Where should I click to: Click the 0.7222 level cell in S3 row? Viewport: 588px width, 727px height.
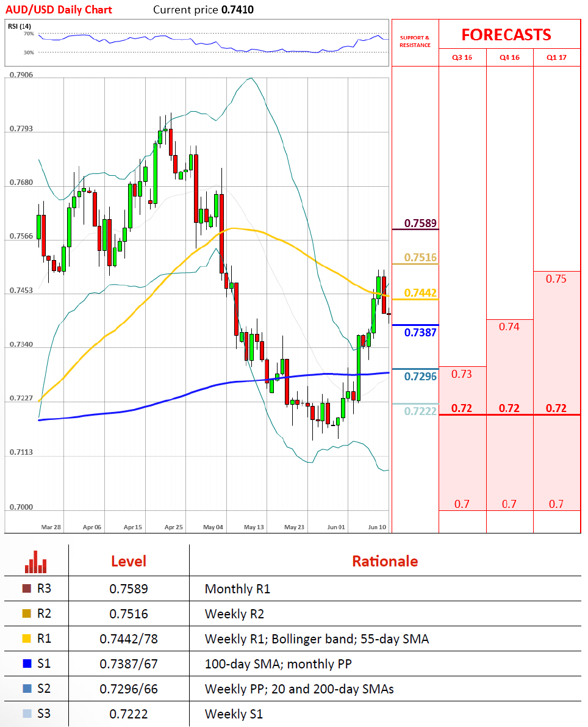pyautogui.click(x=128, y=714)
